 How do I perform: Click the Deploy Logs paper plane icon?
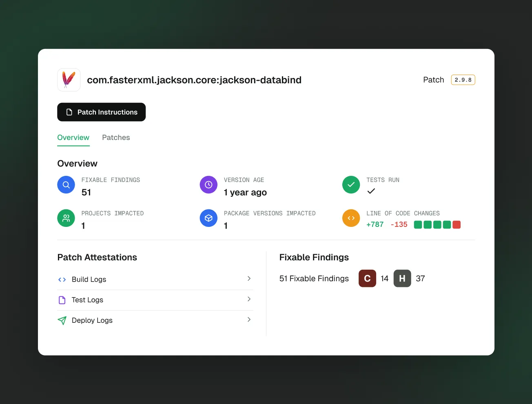tap(62, 320)
